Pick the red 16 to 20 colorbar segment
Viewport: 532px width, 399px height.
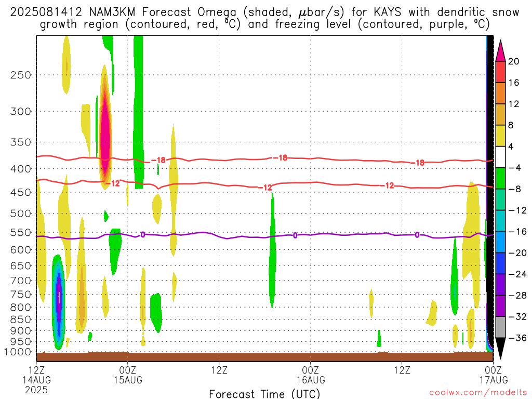[500, 72]
